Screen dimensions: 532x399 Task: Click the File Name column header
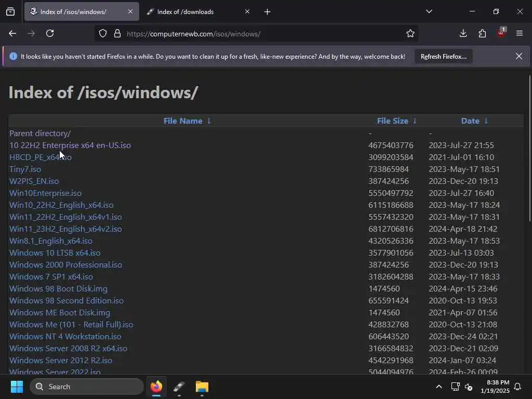click(183, 121)
